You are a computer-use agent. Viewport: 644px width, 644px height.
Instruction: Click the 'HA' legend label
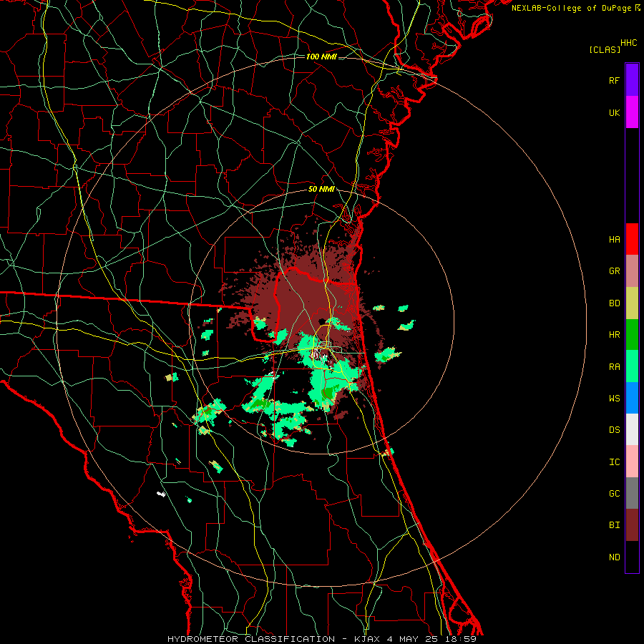[x=615, y=240]
